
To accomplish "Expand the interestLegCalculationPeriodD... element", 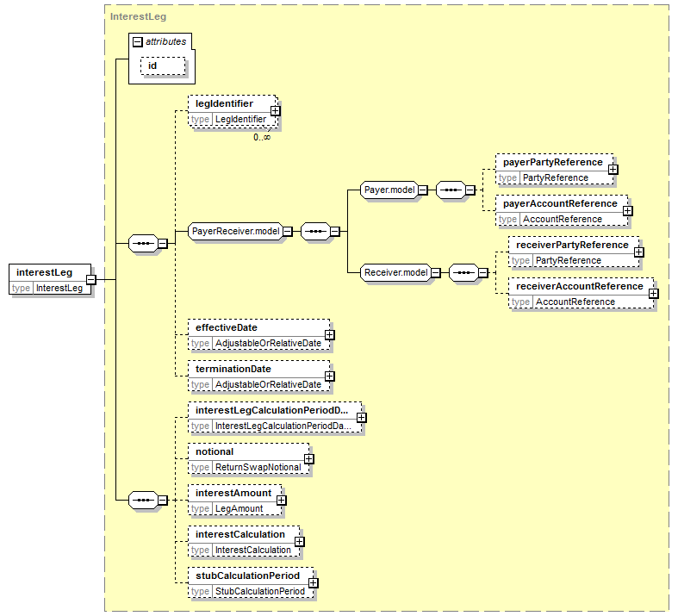I will point(362,418).
